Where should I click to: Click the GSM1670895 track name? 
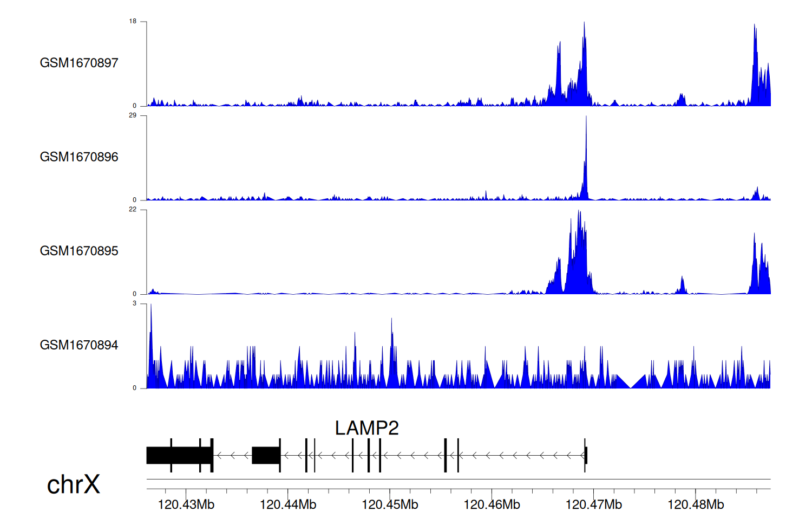(79, 251)
